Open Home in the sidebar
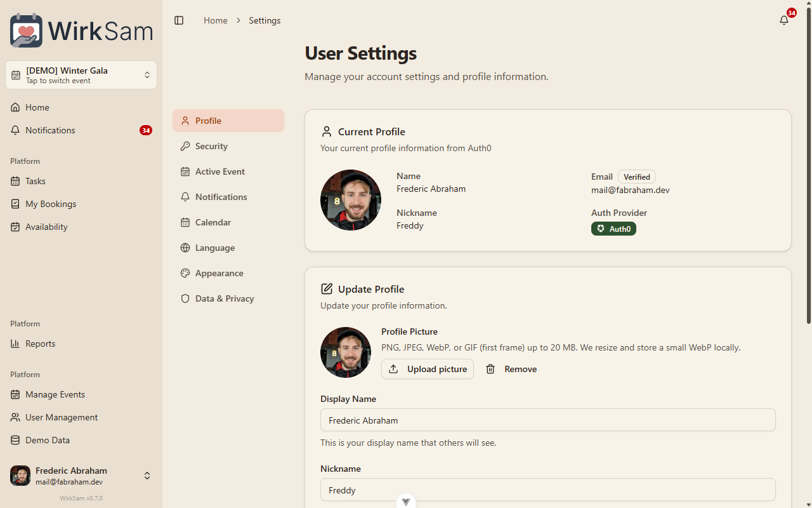The width and height of the screenshot is (812, 508). tap(81, 107)
